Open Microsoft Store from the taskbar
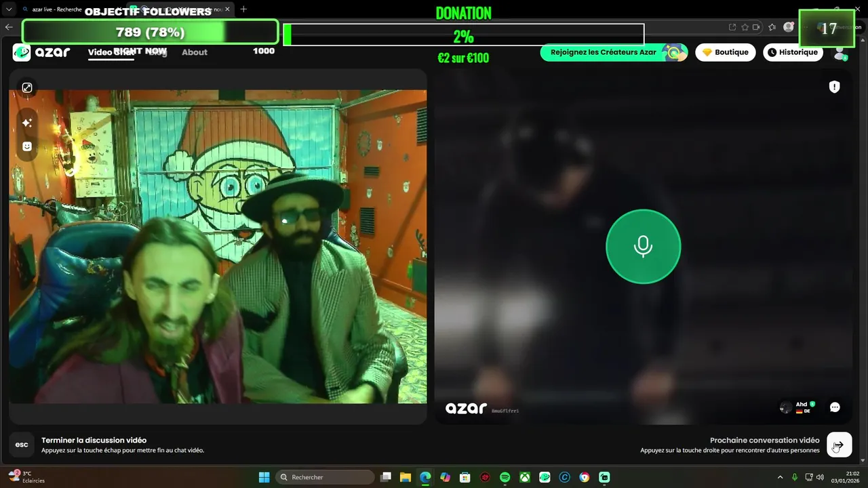The image size is (868, 488). point(465,477)
